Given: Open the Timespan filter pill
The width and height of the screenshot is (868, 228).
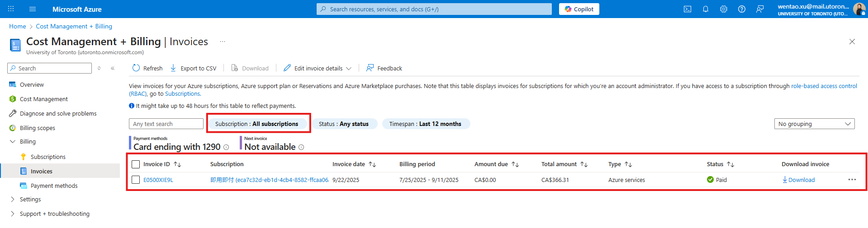Looking at the screenshot, I should click(x=425, y=124).
